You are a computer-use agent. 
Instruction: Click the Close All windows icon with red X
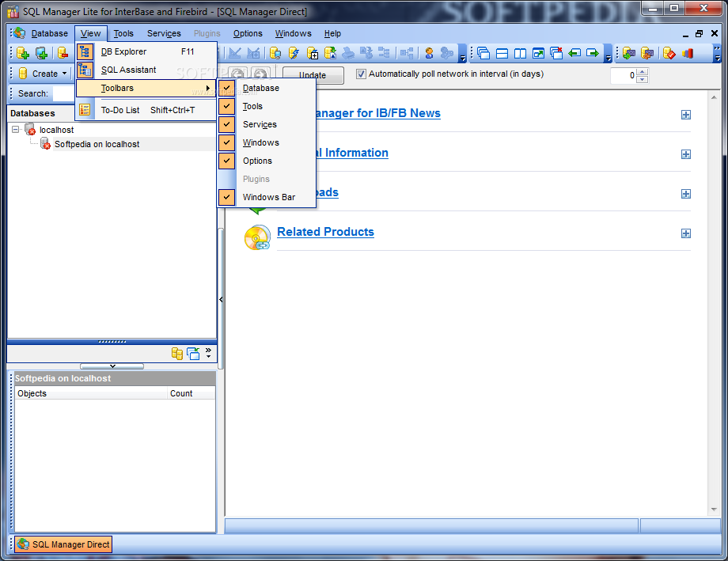pos(556,53)
